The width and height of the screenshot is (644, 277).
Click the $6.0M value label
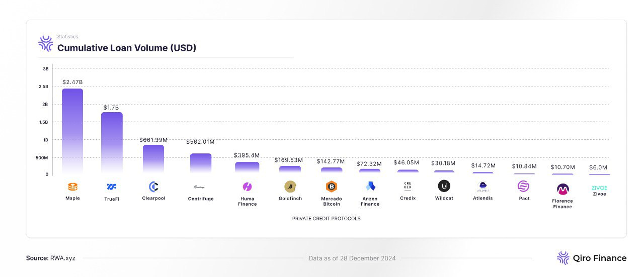[x=598, y=167]
